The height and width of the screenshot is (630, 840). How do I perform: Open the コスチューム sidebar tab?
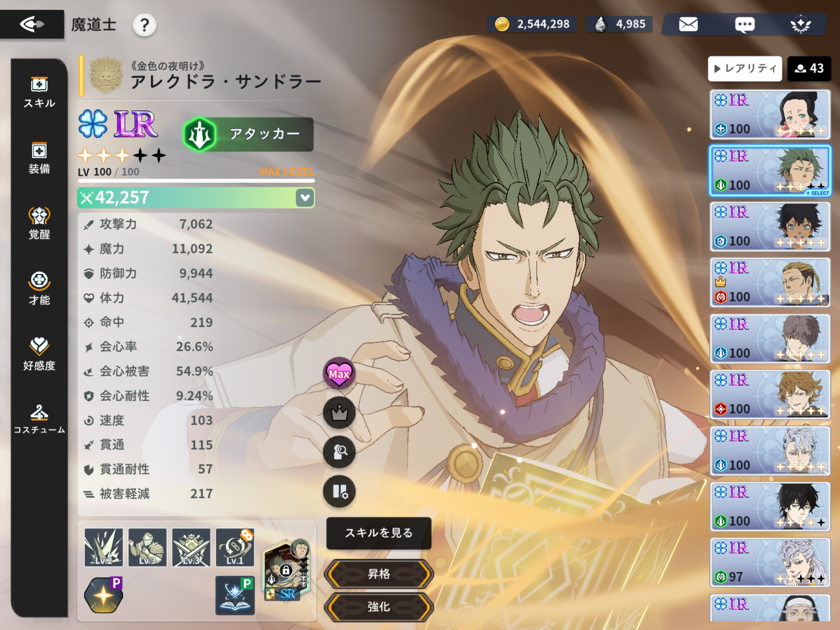click(39, 419)
